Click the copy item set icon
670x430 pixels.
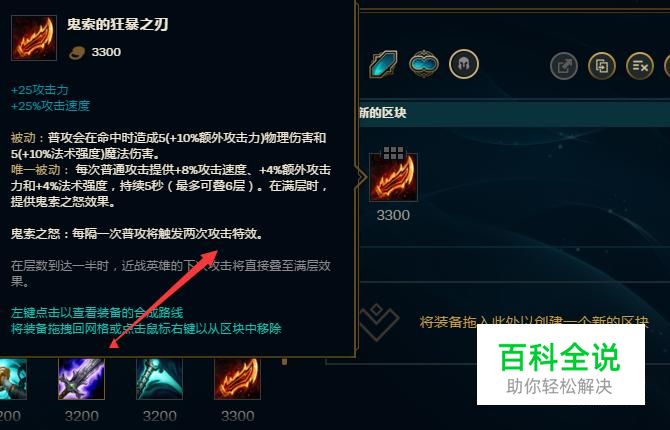tap(602, 66)
